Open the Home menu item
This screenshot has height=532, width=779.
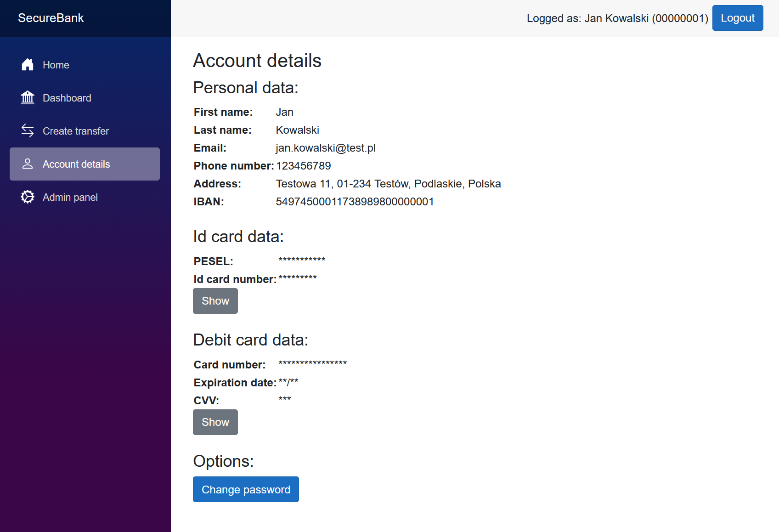click(56, 65)
